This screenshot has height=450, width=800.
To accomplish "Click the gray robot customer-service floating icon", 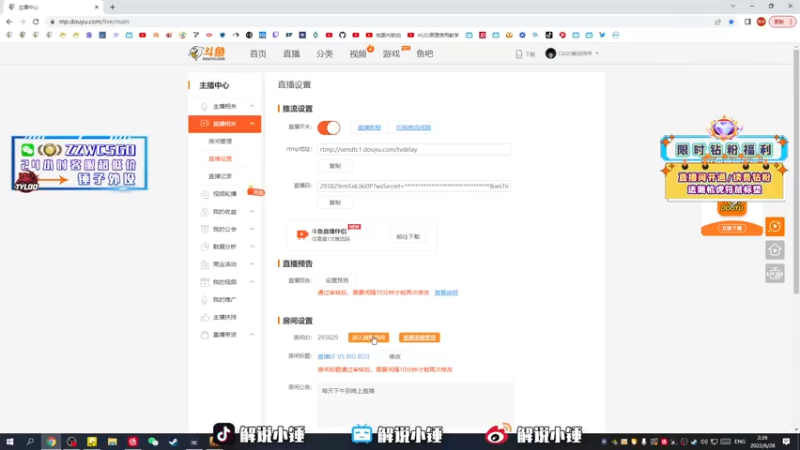I will click(x=774, y=274).
